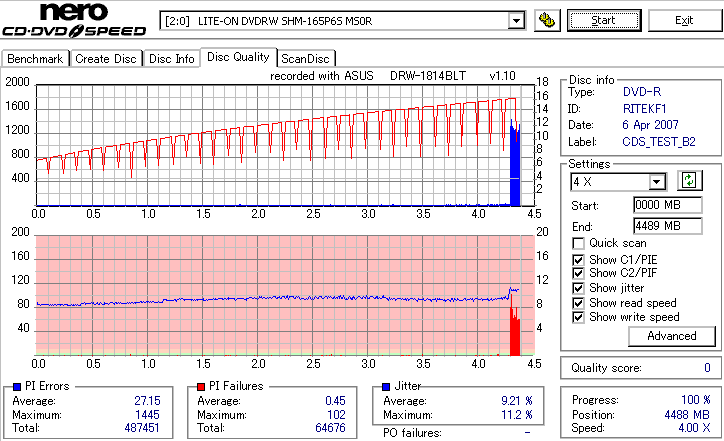Click the Position 4488 MB value
724x441 pixels.
point(687,415)
